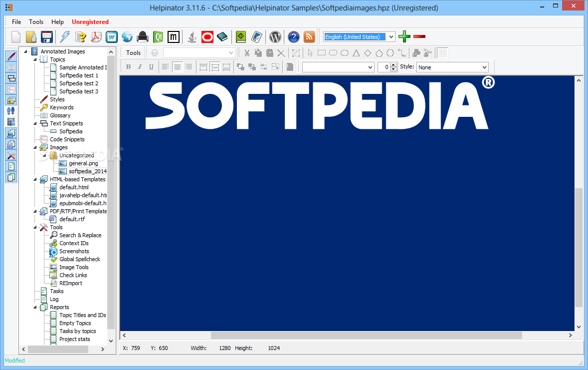
Task: Generate Qt help with green Qt icon
Action: coord(158,37)
